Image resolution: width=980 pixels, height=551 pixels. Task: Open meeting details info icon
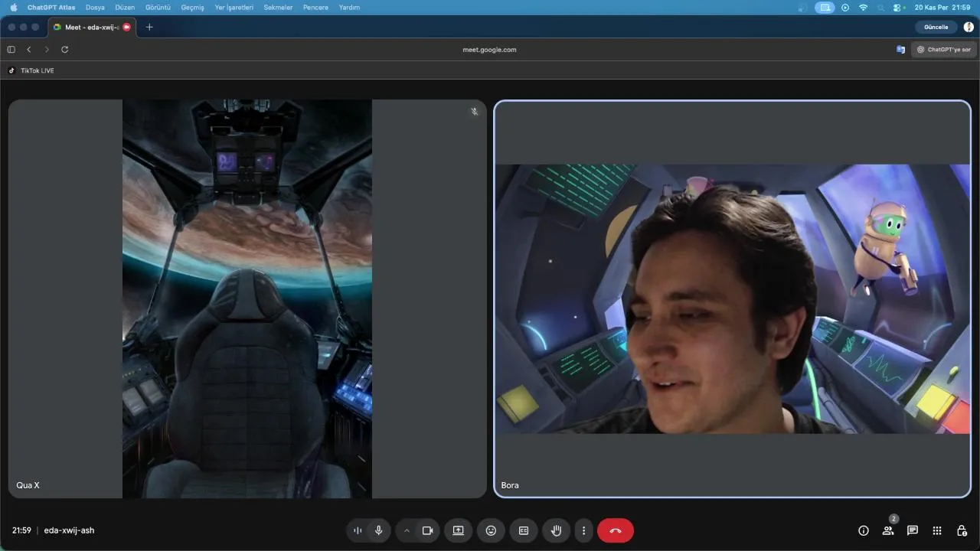864,530
